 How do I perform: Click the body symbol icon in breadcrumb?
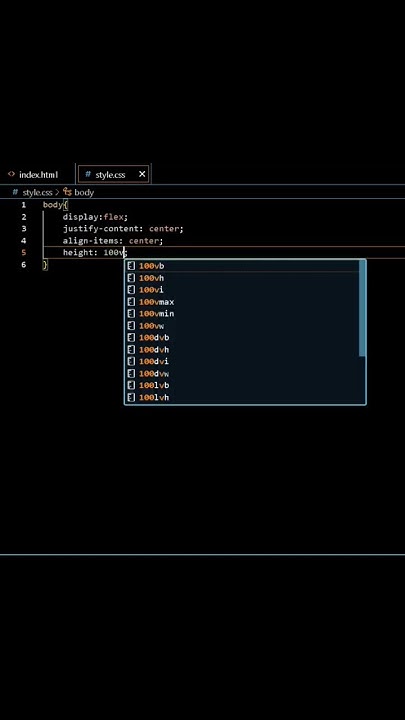tap(68, 191)
